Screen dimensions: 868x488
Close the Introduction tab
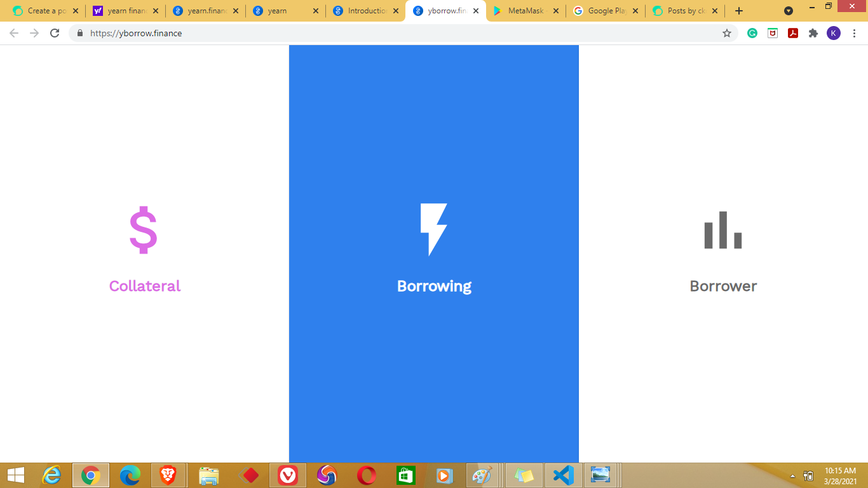(396, 11)
